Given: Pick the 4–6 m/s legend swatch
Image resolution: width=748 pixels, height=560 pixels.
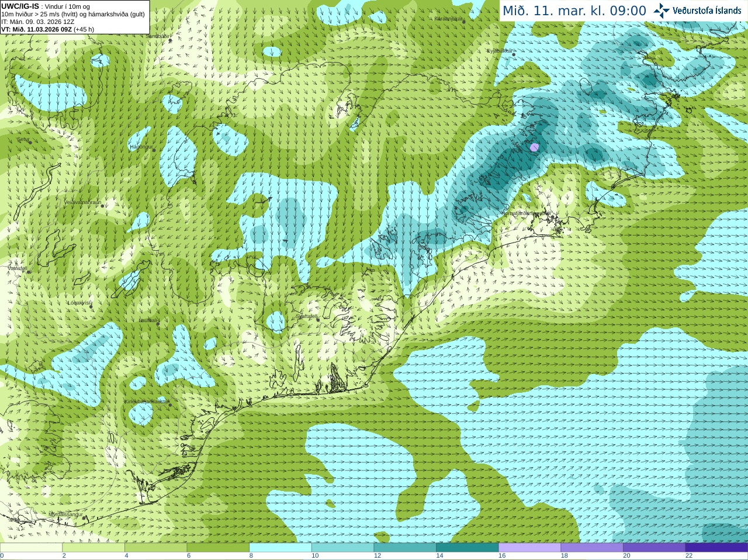Looking at the screenshot, I should pyautogui.click(x=156, y=548).
